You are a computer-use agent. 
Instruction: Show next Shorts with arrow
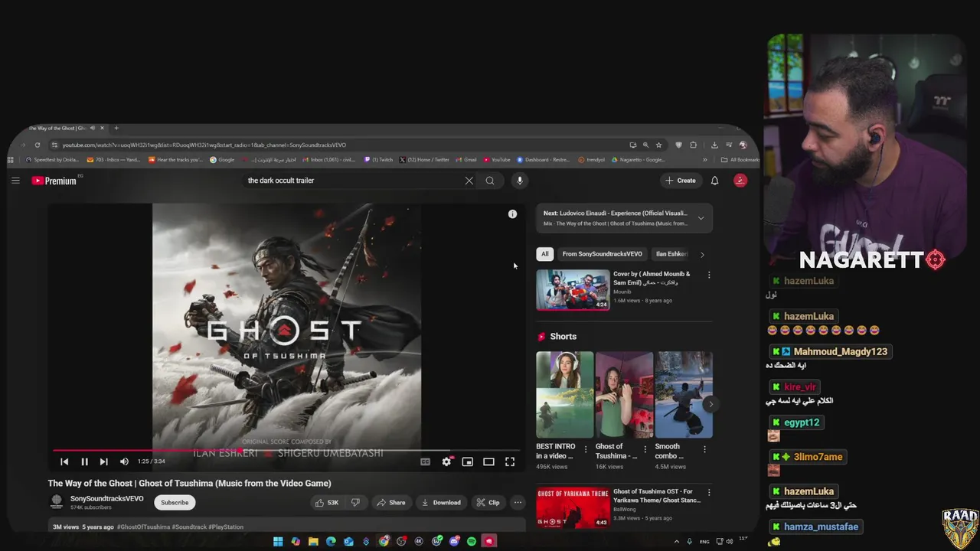710,404
